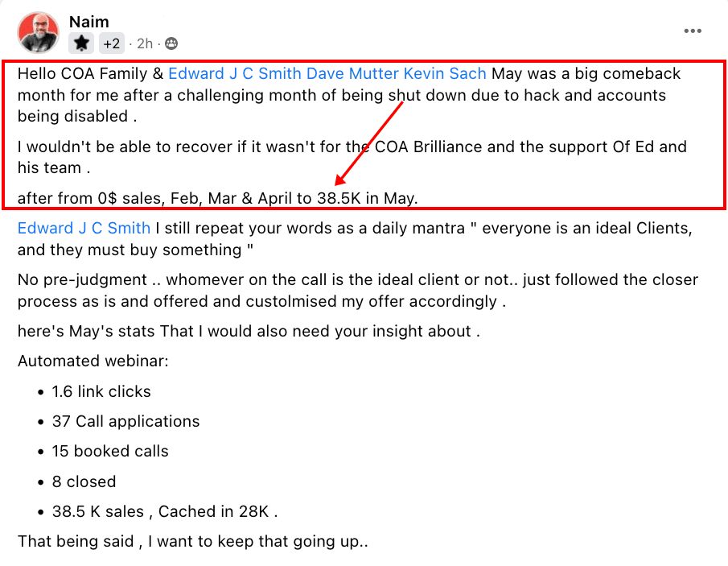Click the +2 badges indicator
This screenshot has width=728, height=566.
[112, 43]
